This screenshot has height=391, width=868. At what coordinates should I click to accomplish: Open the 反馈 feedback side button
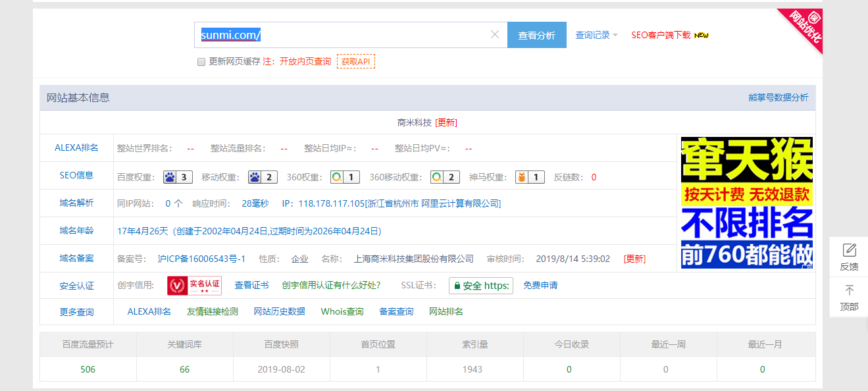pos(849,257)
